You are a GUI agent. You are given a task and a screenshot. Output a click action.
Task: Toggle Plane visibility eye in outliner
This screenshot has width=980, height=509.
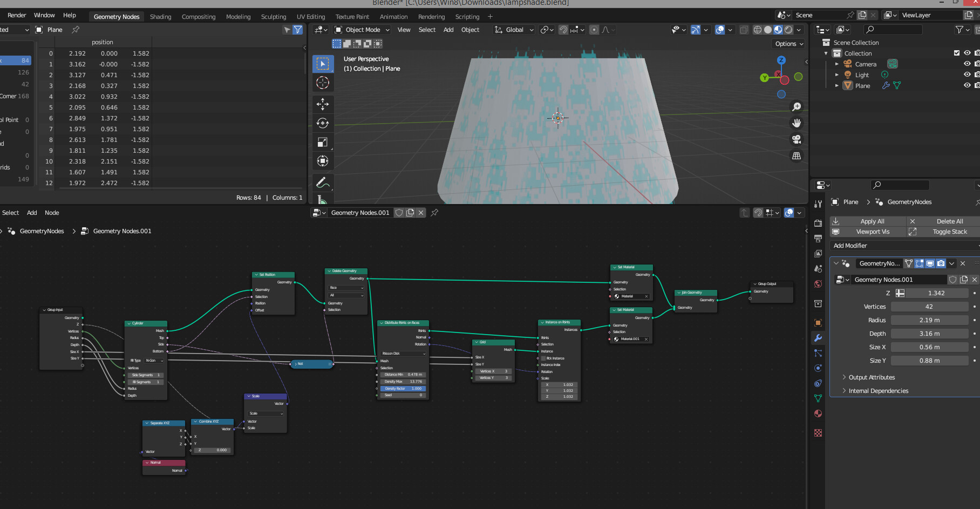[x=967, y=85]
